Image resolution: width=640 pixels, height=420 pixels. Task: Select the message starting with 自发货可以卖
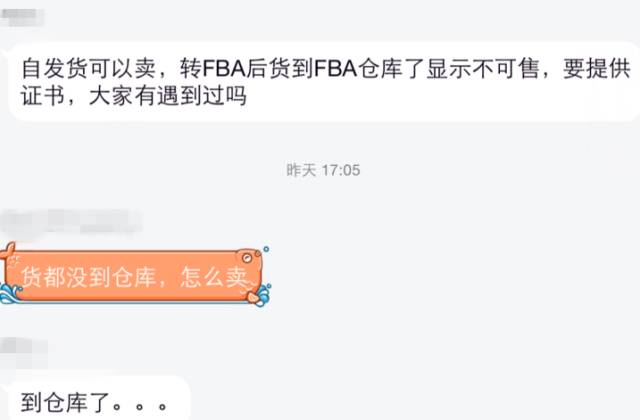click(x=324, y=82)
